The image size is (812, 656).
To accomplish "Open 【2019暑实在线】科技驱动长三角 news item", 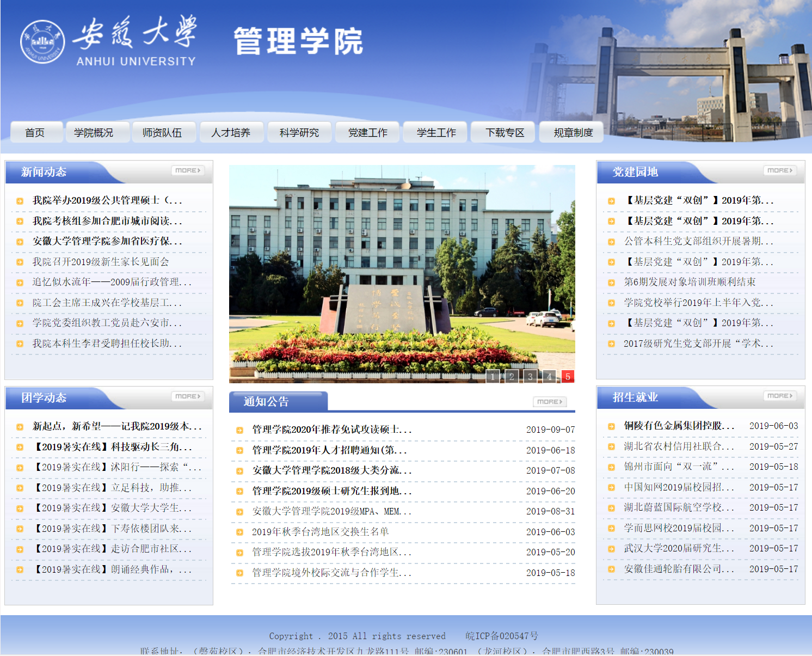I will point(112,447).
